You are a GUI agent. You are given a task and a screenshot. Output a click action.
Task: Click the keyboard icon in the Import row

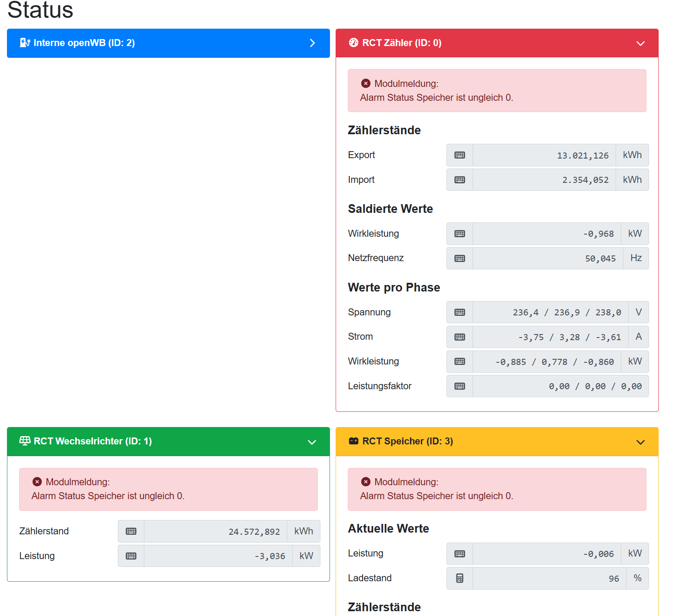460,180
